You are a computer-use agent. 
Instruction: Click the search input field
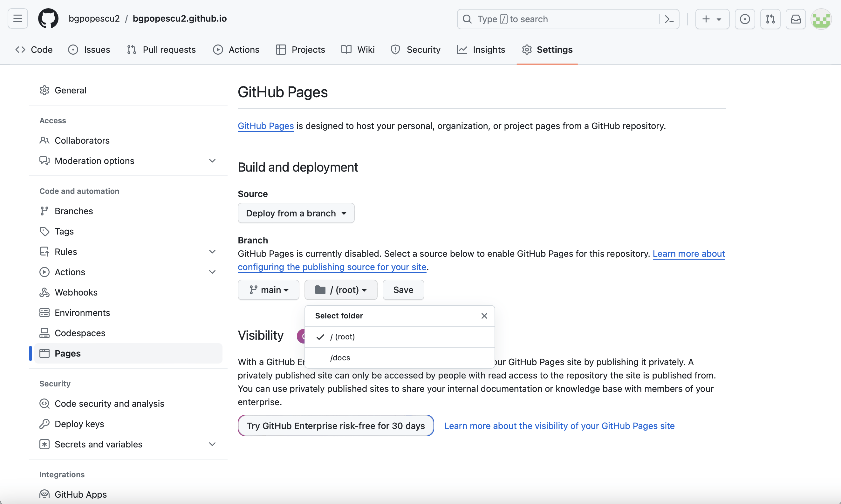pos(557,19)
